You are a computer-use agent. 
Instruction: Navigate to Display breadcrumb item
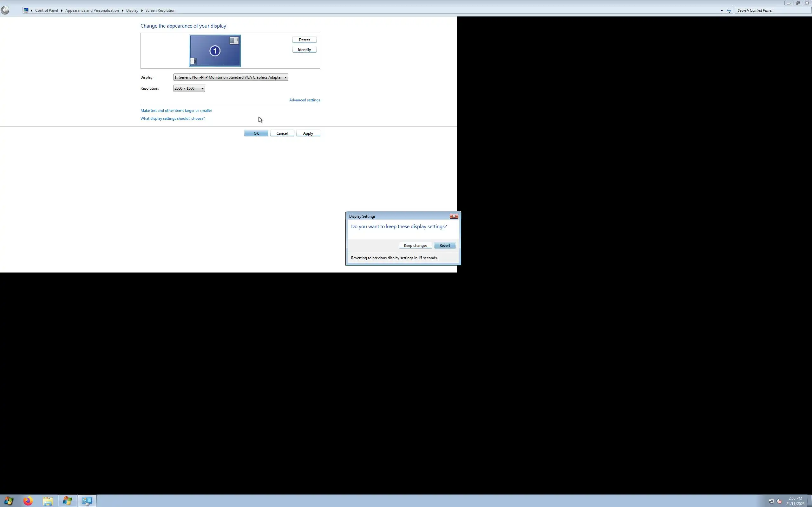point(132,10)
